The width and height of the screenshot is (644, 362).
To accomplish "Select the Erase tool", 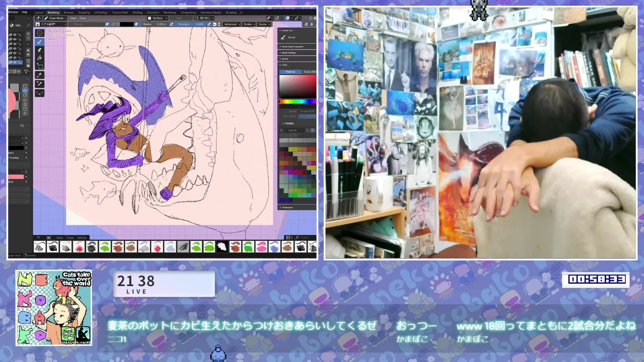I will (x=39, y=50).
